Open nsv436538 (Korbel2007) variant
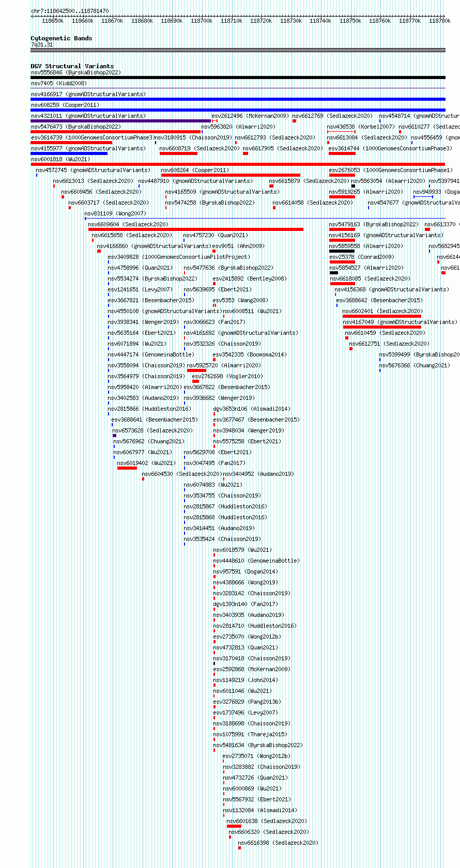This screenshot has height=868, width=460. pos(360,127)
